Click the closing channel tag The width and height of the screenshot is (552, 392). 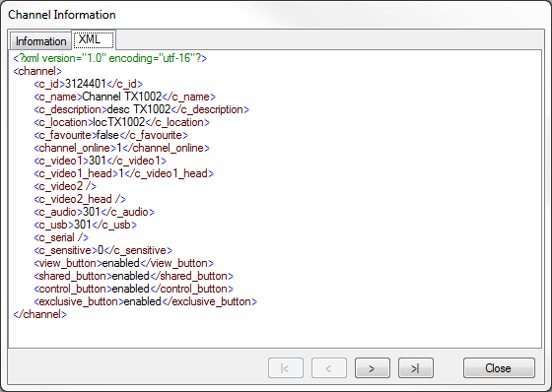[x=39, y=314]
